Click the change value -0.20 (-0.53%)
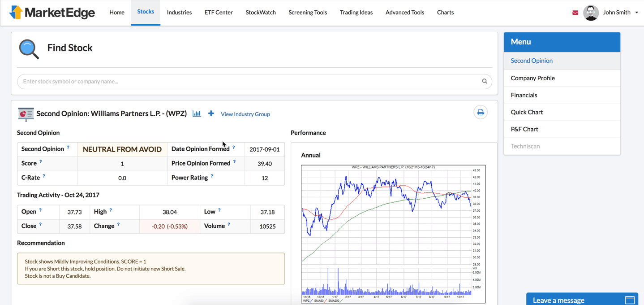The image size is (644, 305). [x=170, y=227]
